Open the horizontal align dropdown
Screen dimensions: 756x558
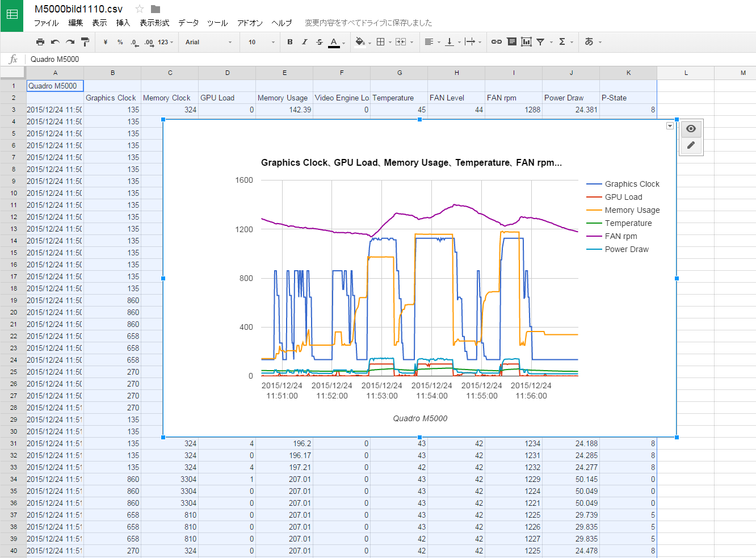(432, 42)
